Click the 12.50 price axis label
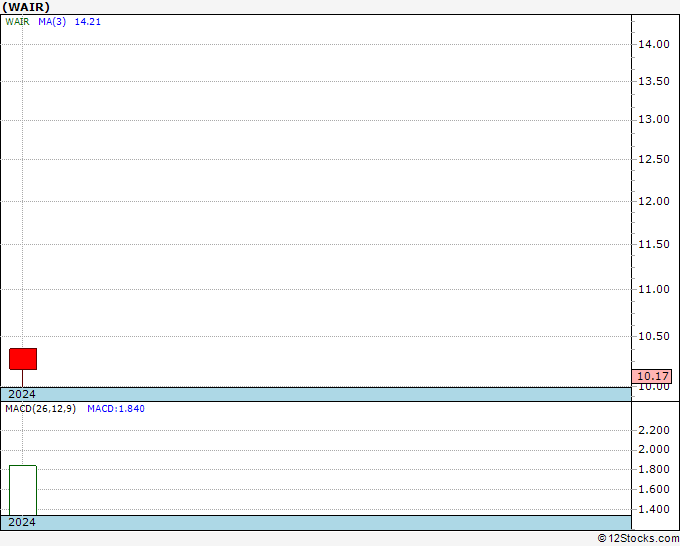The height and width of the screenshot is (546, 680). point(654,159)
